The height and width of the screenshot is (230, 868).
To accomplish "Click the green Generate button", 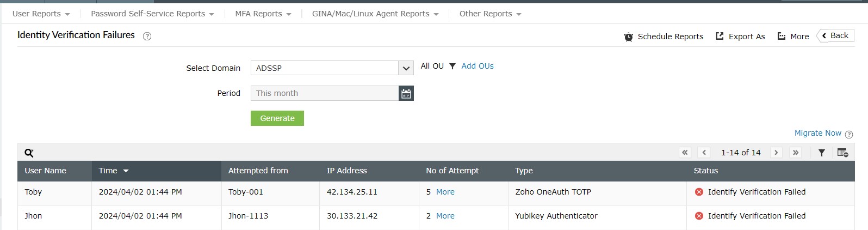I will point(277,118).
